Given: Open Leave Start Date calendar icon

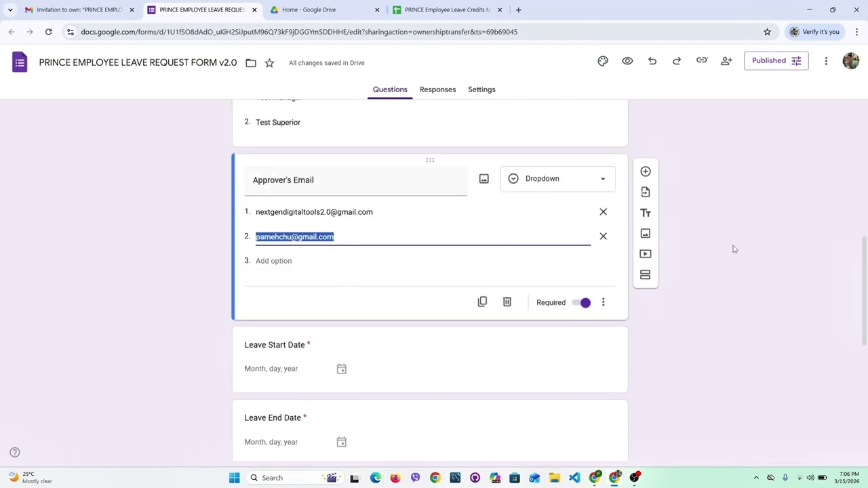Looking at the screenshot, I should [341, 369].
